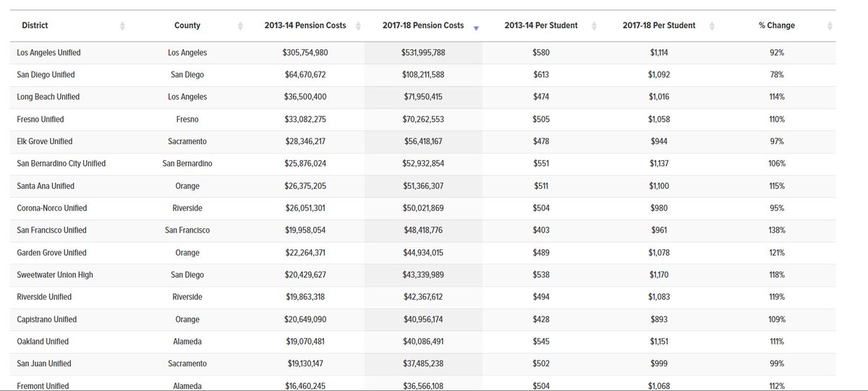Click the 2013-14 Per Student header
Image resolution: width=868 pixels, height=391 pixels.
pos(541,25)
